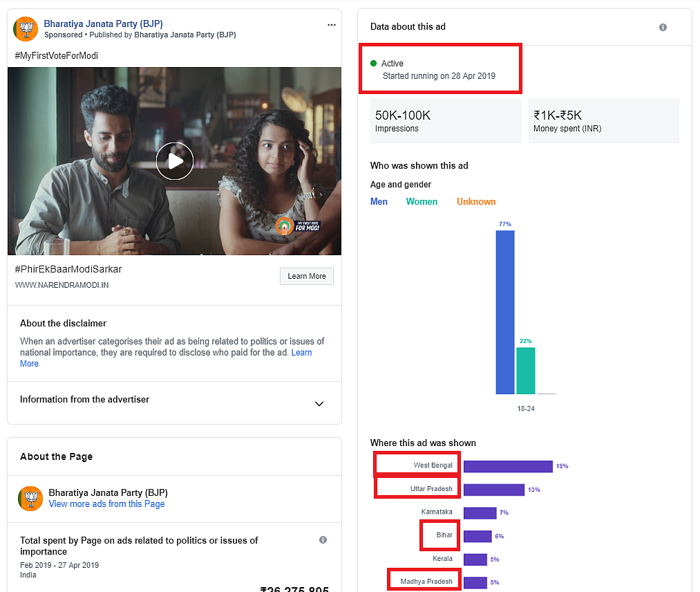Click the Madhya Pradesh state label
The height and width of the screenshot is (592, 700).
[426, 581]
